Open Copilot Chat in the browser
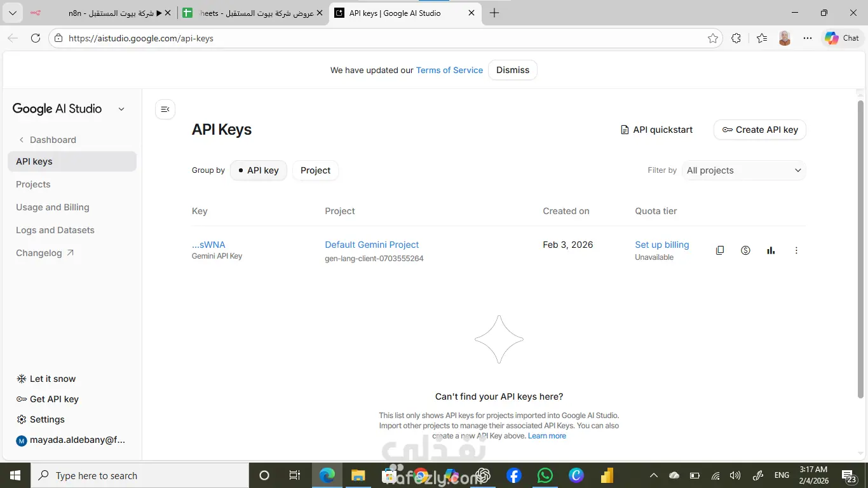 tap(842, 38)
